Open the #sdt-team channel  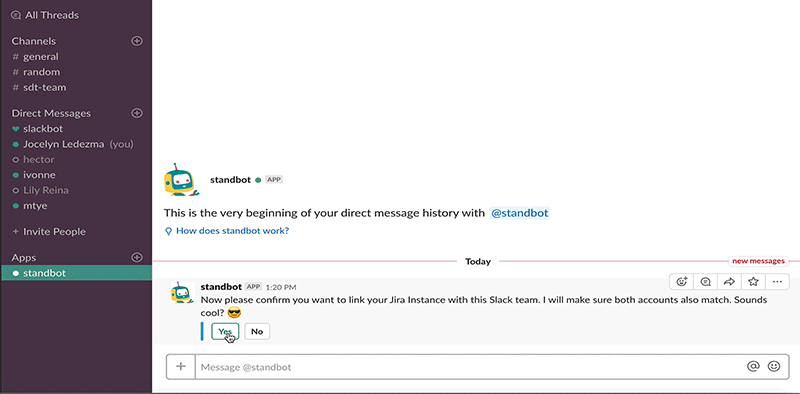click(x=44, y=87)
